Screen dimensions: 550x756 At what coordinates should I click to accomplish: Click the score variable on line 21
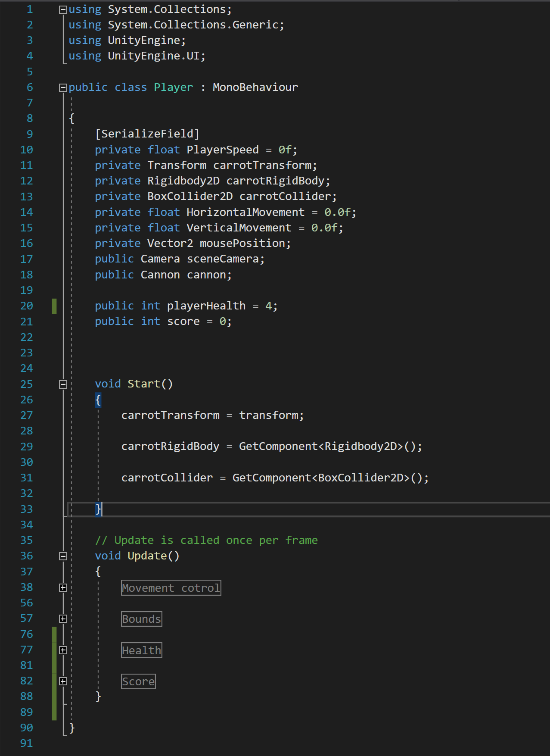183,322
